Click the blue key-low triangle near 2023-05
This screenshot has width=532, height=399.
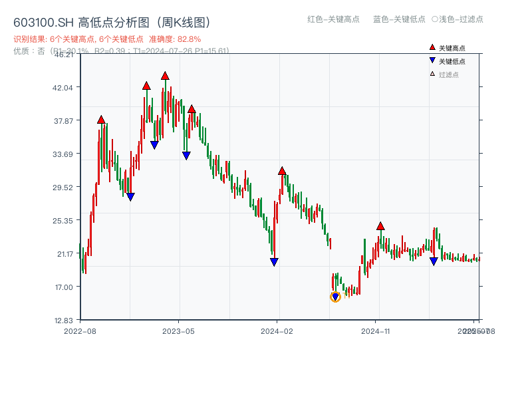coord(187,155)
